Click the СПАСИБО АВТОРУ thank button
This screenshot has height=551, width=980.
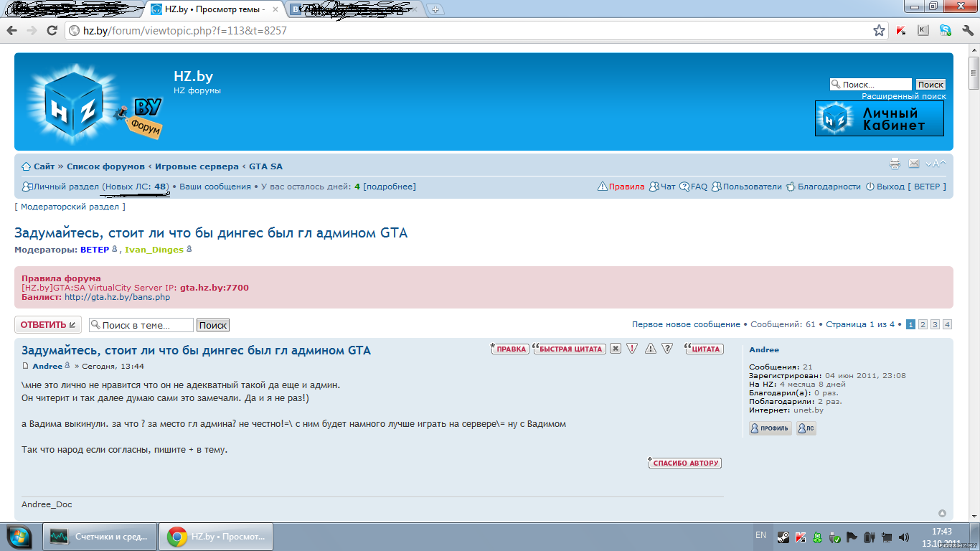(685, 463)
